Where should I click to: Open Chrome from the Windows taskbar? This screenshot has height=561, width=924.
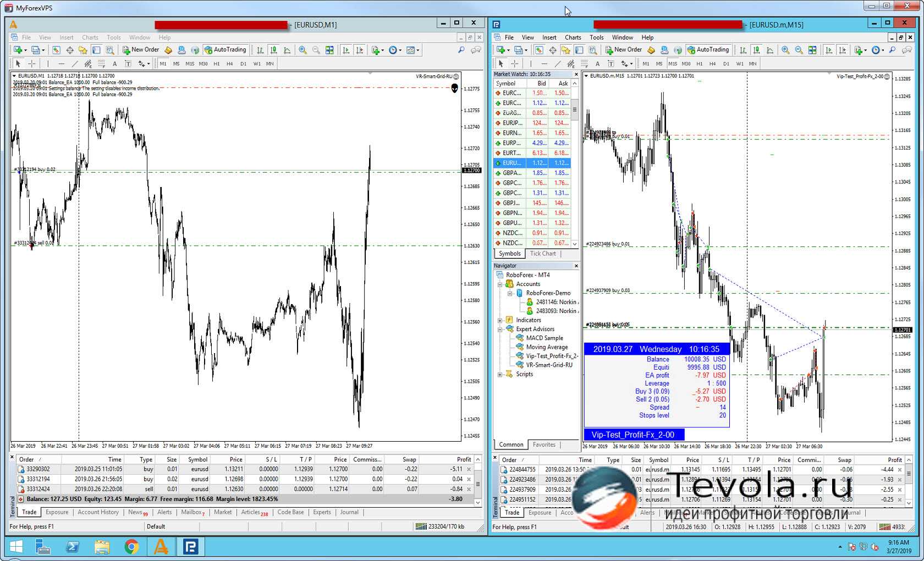pos(131,546)
